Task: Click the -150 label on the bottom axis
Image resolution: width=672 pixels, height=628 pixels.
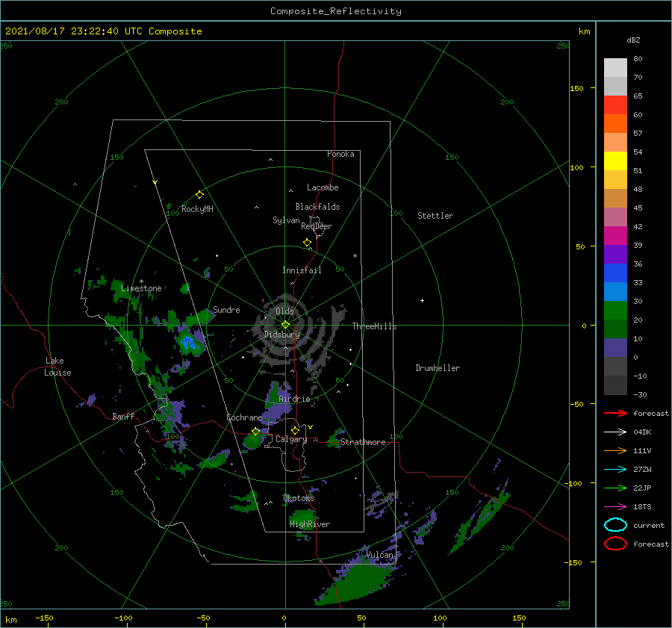Action: pos(44,618)
